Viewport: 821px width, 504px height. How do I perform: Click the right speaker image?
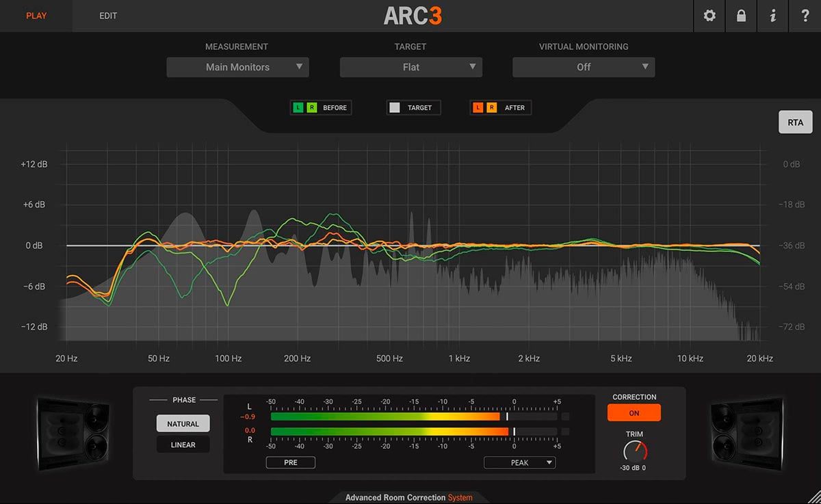[x=747, y=433]
